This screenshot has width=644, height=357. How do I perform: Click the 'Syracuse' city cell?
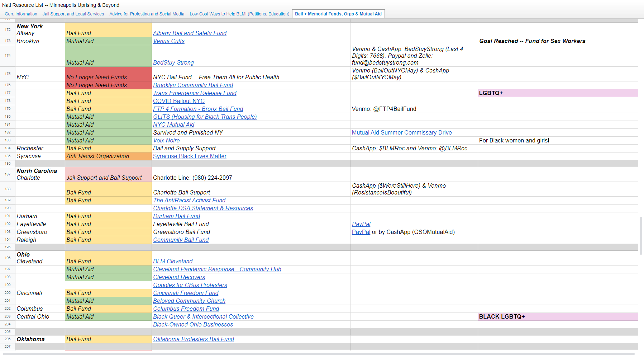click(40, 156)
